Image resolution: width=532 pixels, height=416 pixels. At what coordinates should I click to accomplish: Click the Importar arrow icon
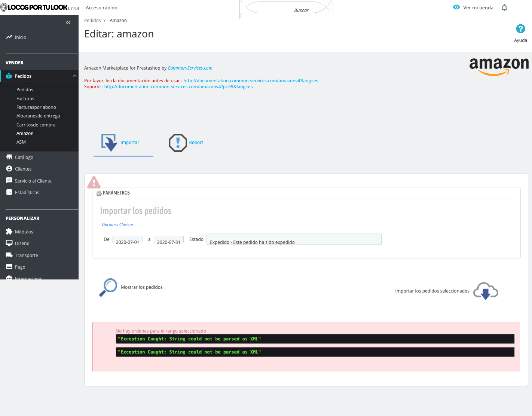pos(109,143)
